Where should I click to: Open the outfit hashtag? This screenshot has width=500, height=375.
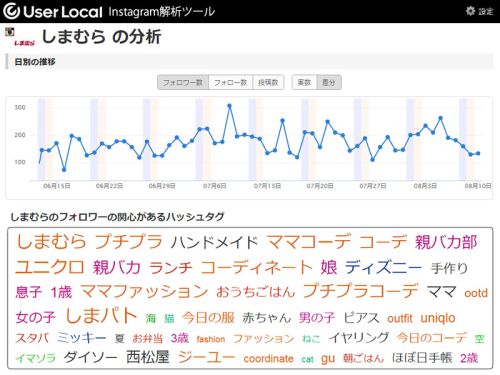[x=400, y=319]
